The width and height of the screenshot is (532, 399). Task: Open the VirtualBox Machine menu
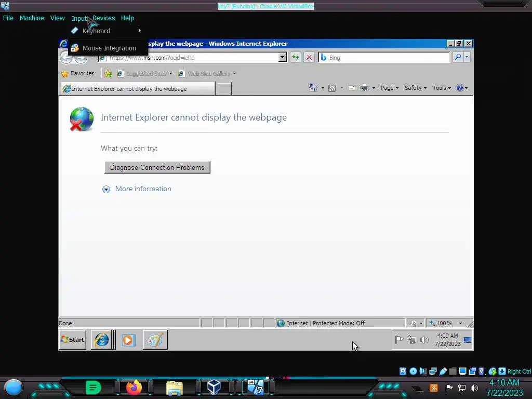pos(32,18)
